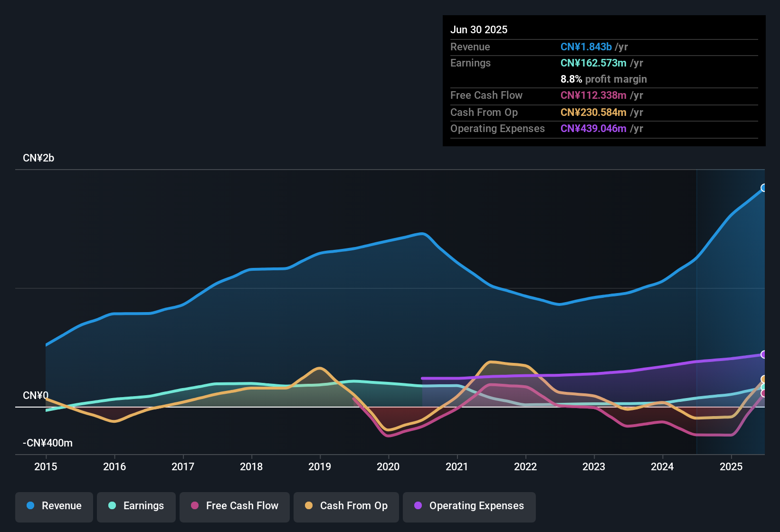This screenshot has height=532, width=780.
Task: Toggle the Earnings series off
Action: [136, 506]
